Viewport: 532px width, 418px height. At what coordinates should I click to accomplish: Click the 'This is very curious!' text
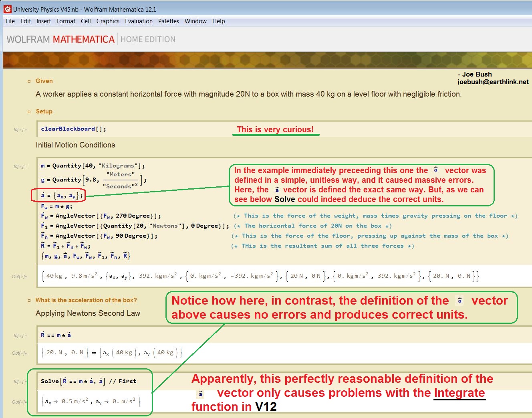point(275,129)
